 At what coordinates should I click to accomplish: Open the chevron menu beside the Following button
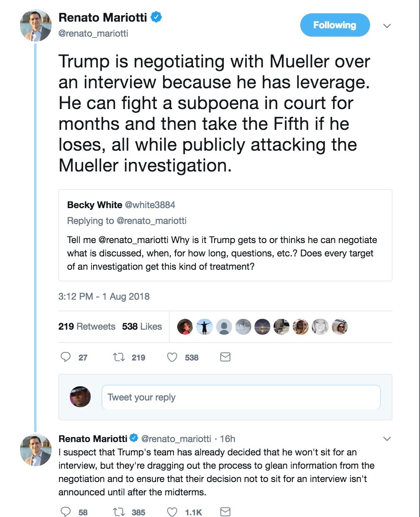[387, 26]
